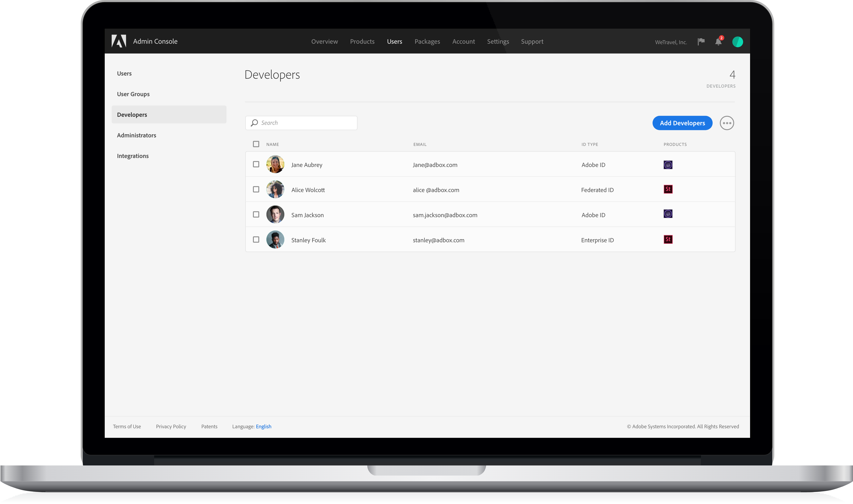Click the magnifier icon in Search field
The width and height of the screenshot is (853, 504).
pos(254,123)
